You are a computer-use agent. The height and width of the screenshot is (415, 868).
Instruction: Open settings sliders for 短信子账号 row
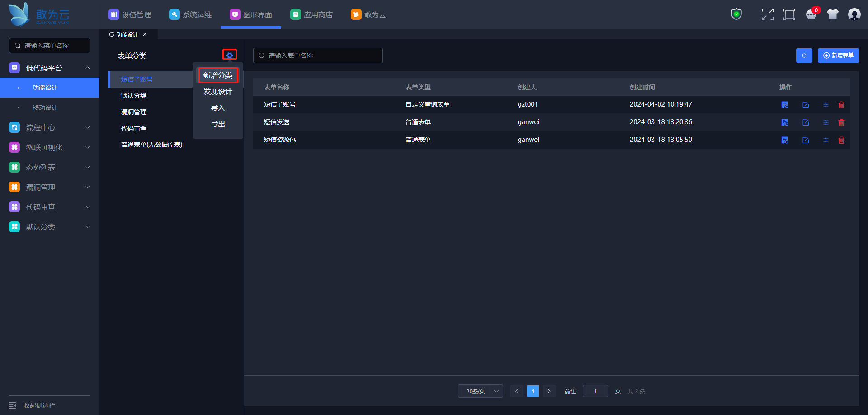click(x=826, y=105)
